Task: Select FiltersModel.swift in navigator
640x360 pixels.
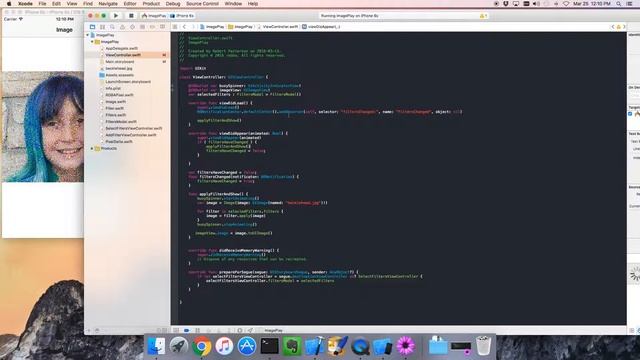Action: pyautogui.click(x=121, y=122)
